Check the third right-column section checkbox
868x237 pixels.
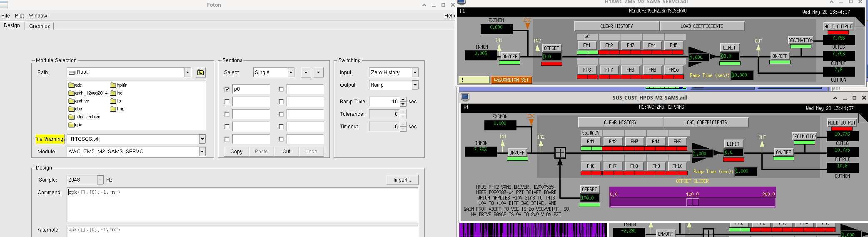pos(281,114)
